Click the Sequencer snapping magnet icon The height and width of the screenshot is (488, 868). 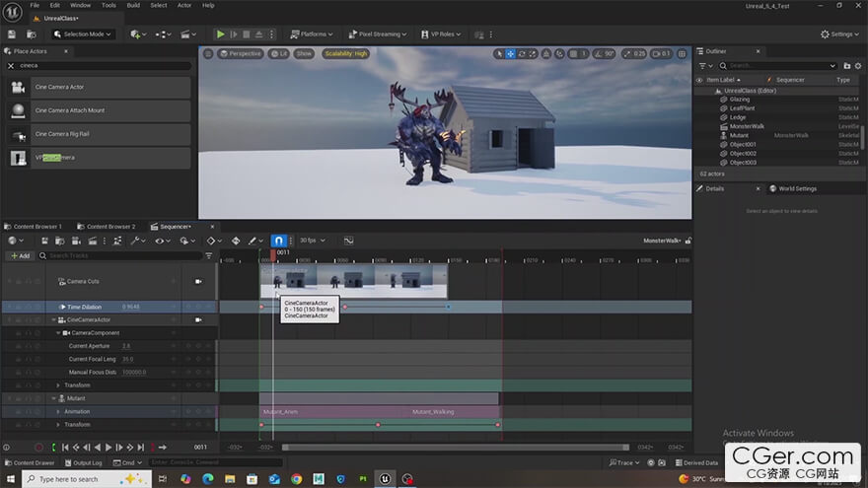coord(278,241)
